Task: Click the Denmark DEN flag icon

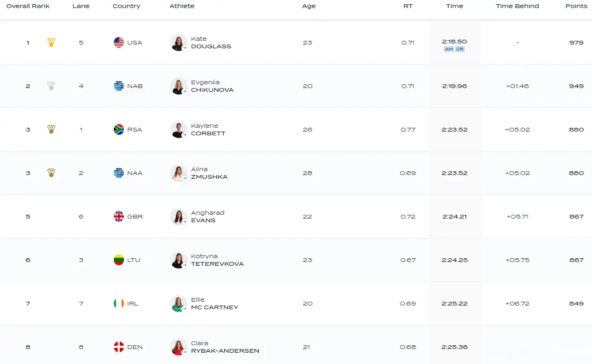Action: (119, 347)
